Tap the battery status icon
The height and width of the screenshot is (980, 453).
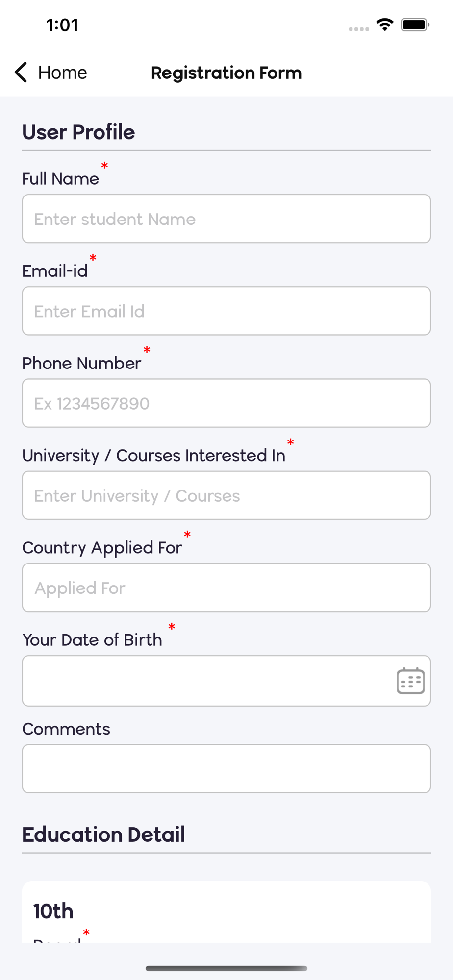pyautogui.click(x=415, y=24)
